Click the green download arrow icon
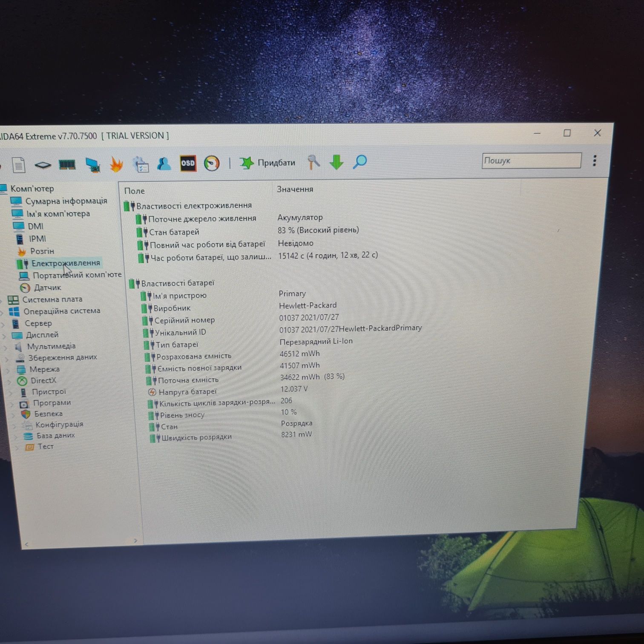 click(336, 162)
